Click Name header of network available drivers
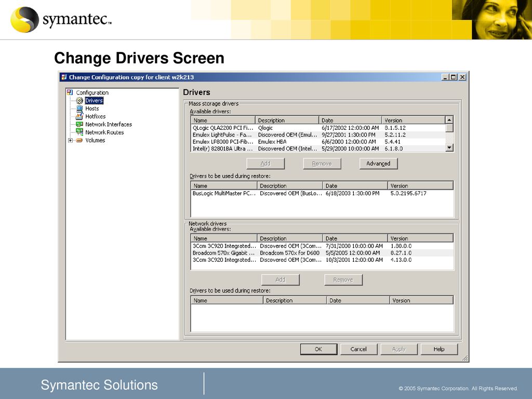532x399 pixels. click(x=224, y=238)
